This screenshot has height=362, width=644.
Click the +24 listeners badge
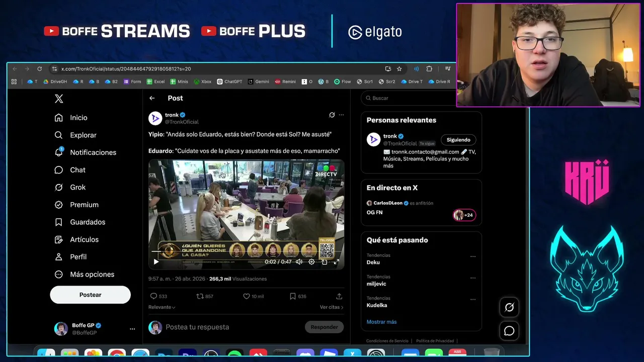464,215
